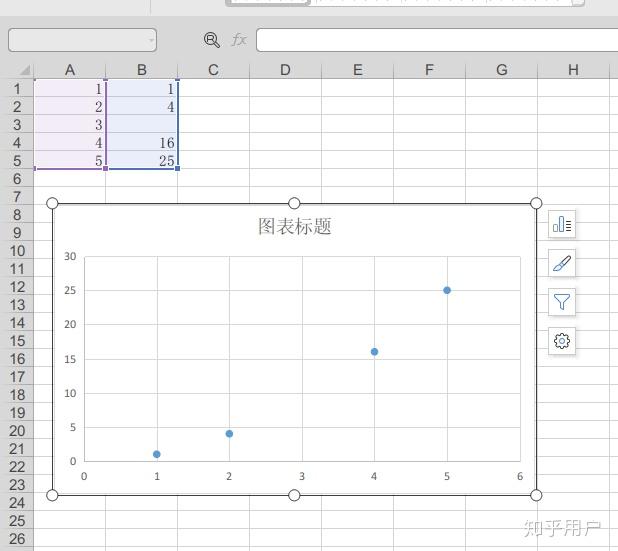
Task: Click the bottom-right chart resize handle
Action: (x=536, y=495)
